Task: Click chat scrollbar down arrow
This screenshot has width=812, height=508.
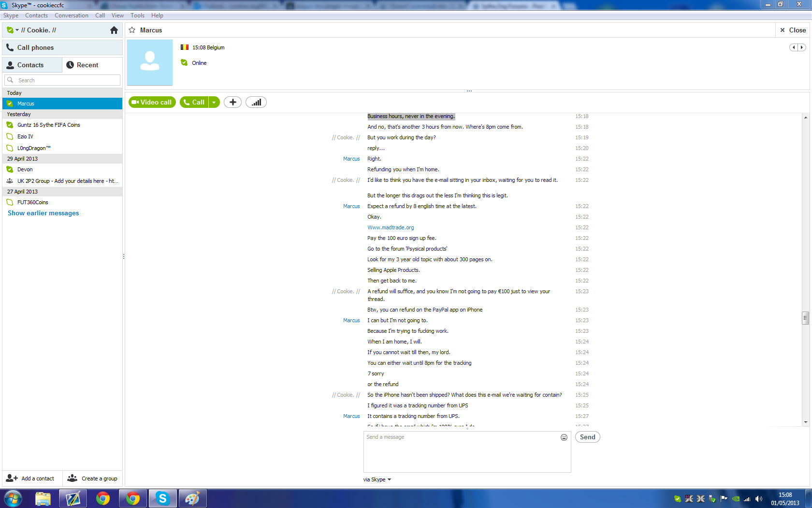Action: click(x=805, y=422)
